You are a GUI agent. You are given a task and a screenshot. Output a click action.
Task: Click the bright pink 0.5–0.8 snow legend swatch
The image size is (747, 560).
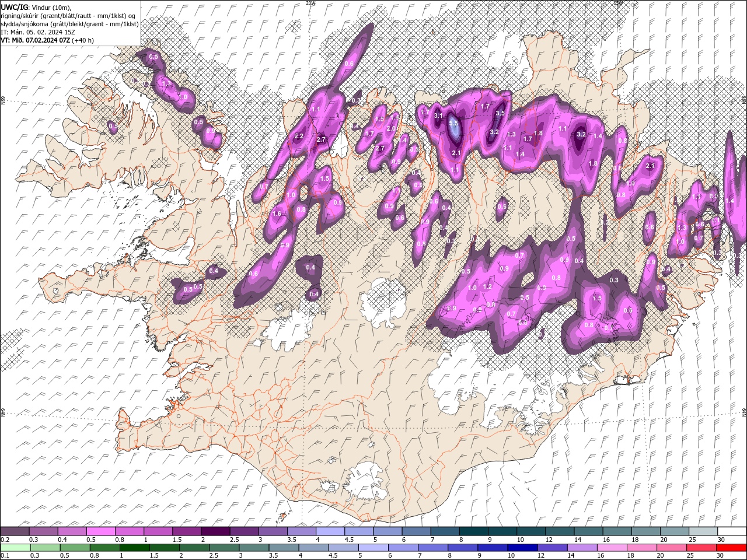[x=100, y=531]
